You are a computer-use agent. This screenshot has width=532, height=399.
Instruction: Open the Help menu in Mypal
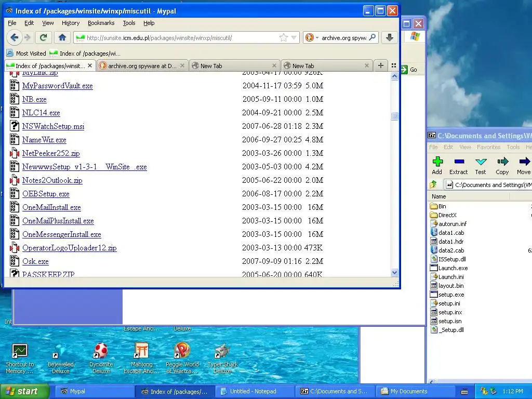tap(149, 23)
